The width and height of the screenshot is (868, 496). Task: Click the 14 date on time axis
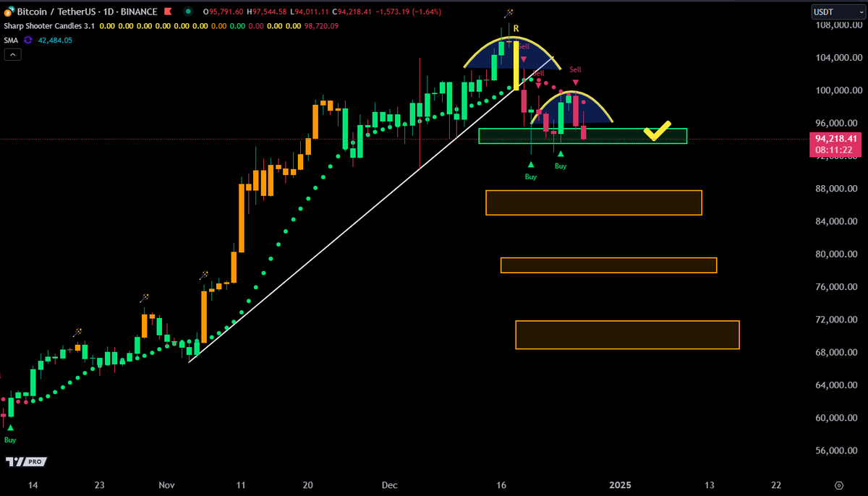33,485
